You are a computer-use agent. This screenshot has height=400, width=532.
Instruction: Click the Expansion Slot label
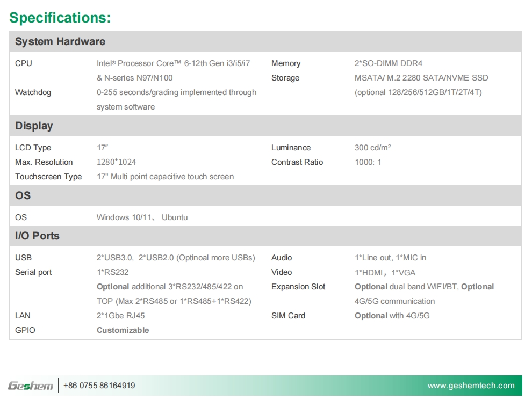point(298,287)
